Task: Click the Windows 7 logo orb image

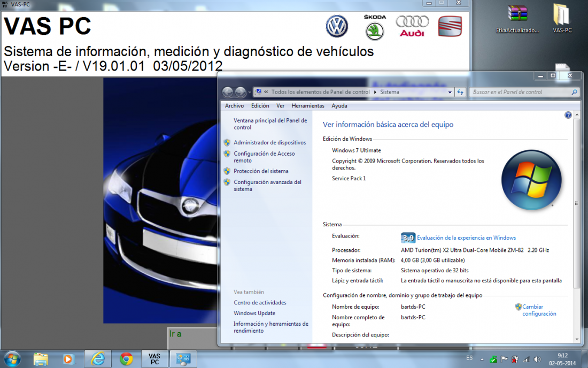Action: [x=531, y=180]
